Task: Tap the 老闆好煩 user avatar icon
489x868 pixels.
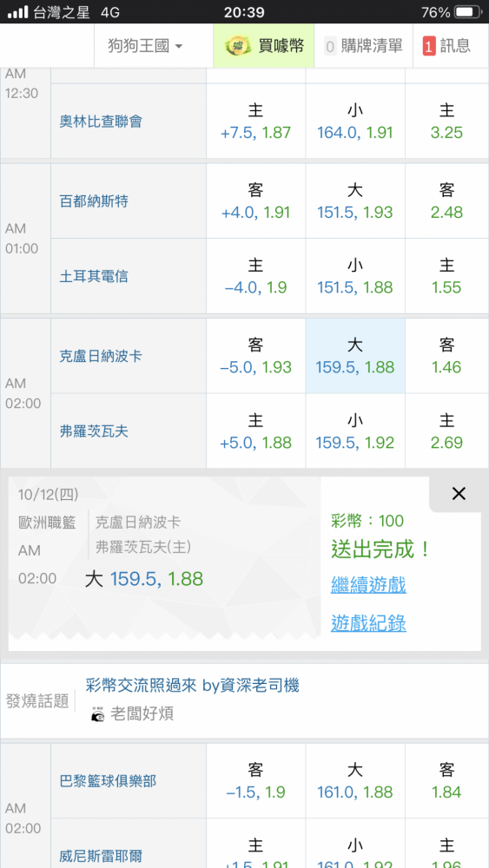Action: 97,714
